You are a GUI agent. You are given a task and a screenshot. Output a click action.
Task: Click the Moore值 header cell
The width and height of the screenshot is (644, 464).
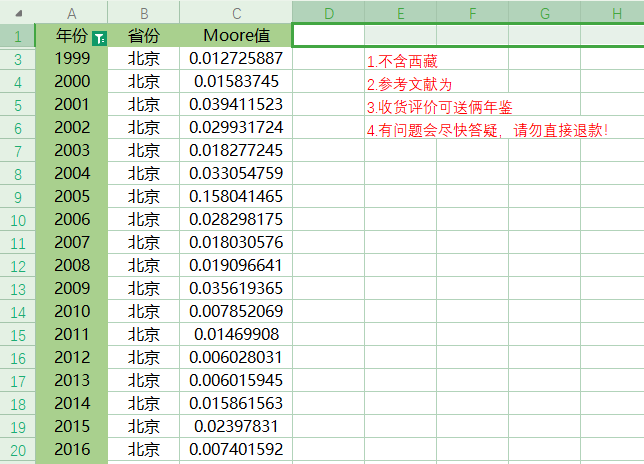point(236,36)
